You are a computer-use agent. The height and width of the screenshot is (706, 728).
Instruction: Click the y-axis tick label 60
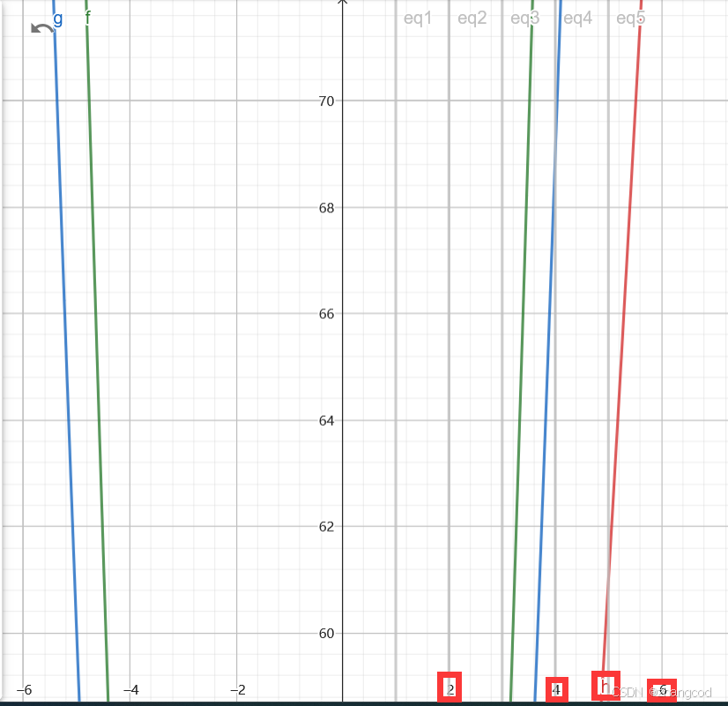[x=326, y=634]
